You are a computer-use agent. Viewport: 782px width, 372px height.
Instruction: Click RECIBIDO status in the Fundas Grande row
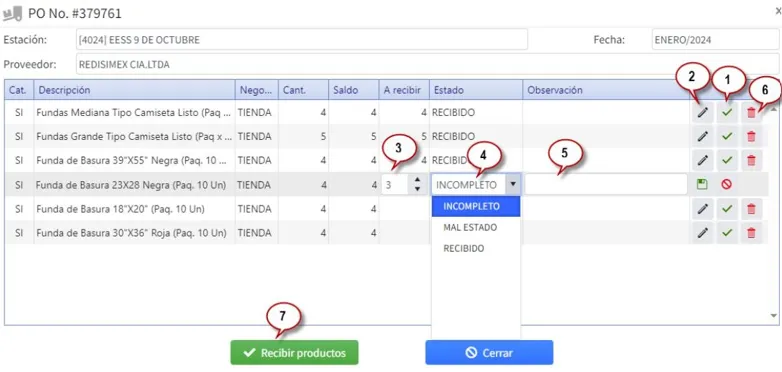pos(453,136)
